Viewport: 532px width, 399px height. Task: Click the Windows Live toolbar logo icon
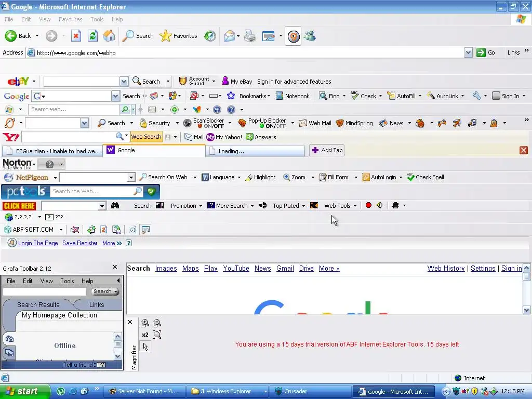coord(9,110)
